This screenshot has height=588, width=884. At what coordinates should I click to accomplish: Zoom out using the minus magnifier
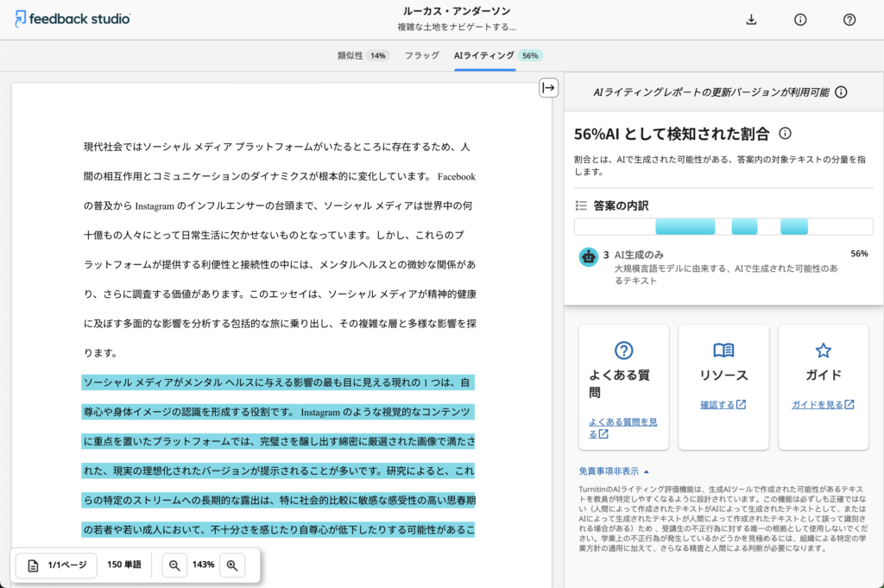pos(174,566)
